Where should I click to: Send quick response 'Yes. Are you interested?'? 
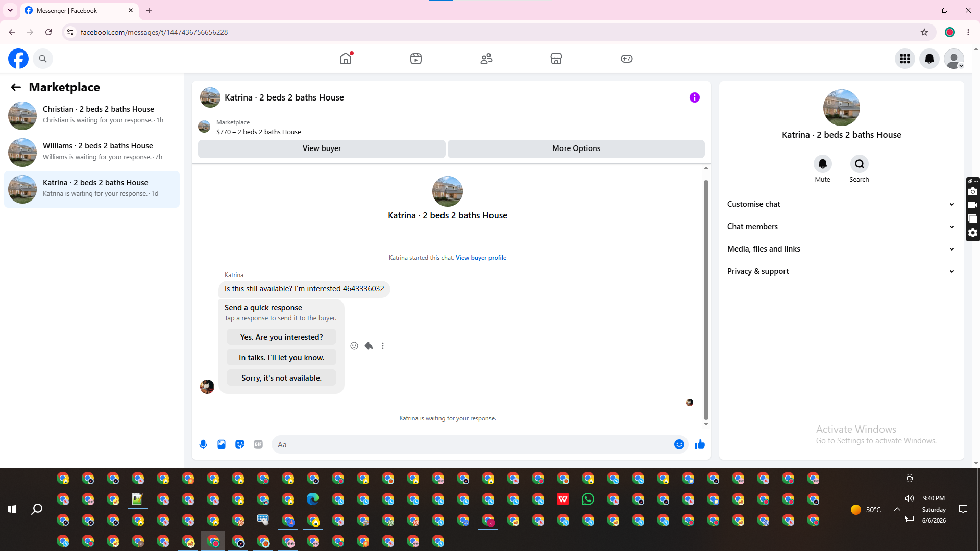281,337
